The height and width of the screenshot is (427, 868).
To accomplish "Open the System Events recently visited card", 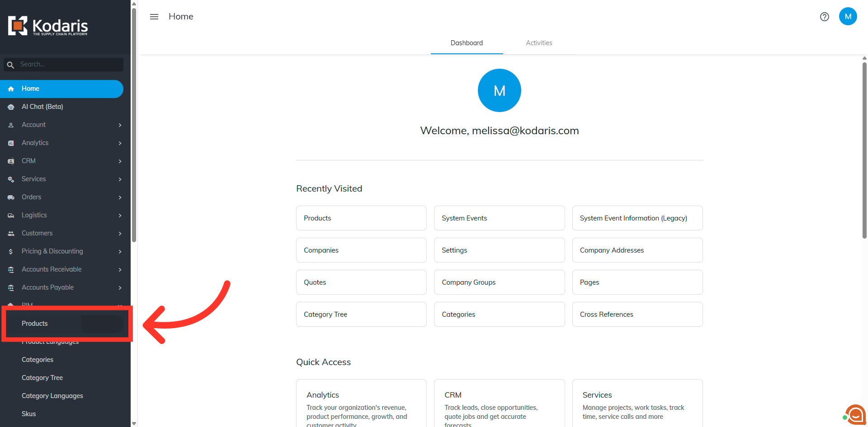I will [499, 218].
